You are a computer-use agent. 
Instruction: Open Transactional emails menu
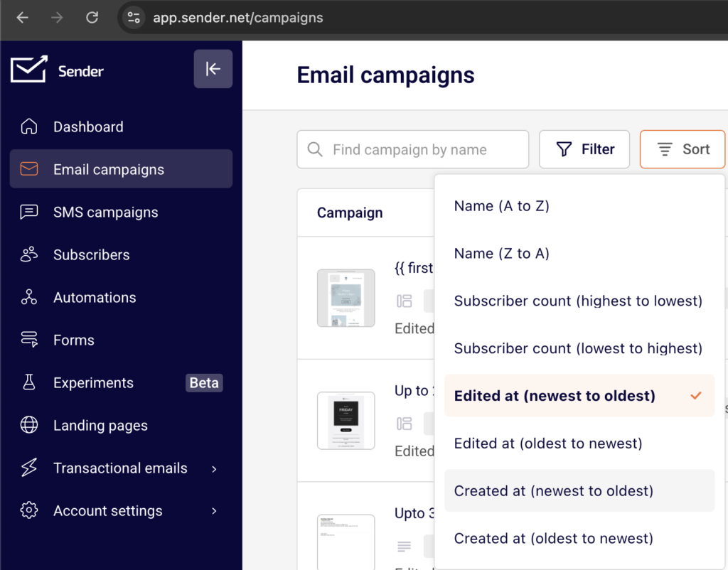tap(121, 468)
